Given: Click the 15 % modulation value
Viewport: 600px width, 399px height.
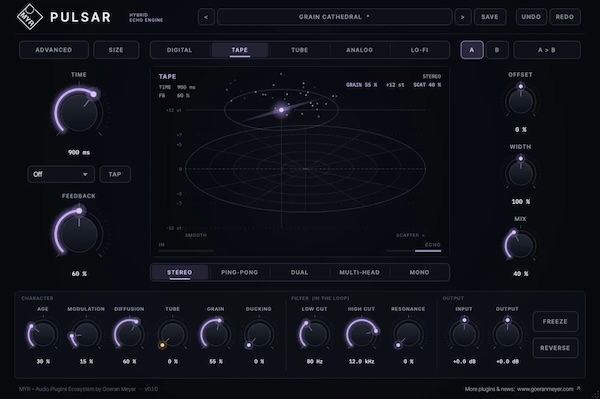Looking at the screenshot, I should click(x=86, y=361).
